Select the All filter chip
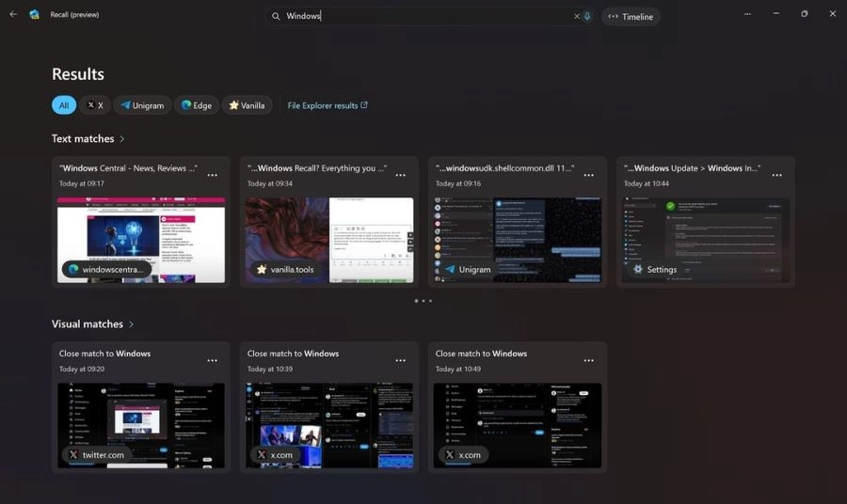This screenshot has height=504, width=847. pos(64,105)
